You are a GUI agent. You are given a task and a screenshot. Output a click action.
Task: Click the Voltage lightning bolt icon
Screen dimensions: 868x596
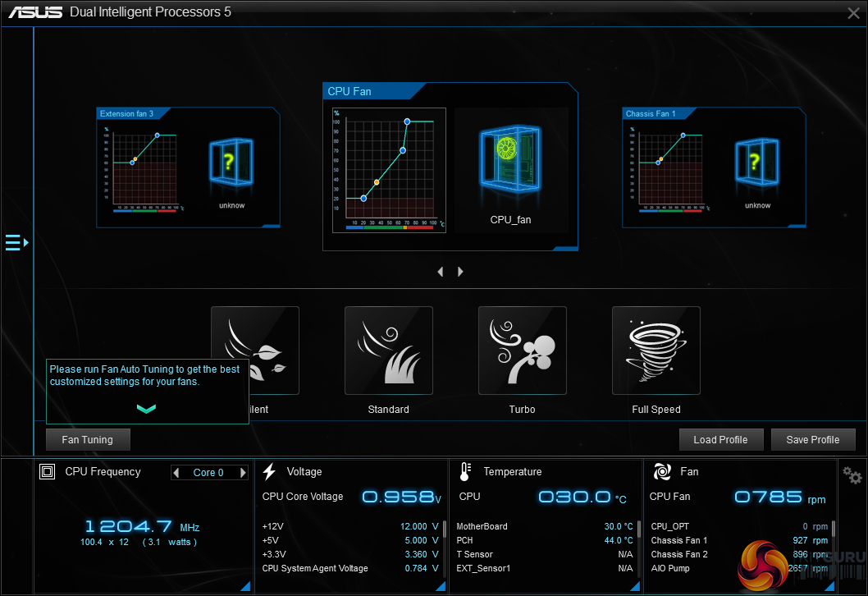coord(270,472)
